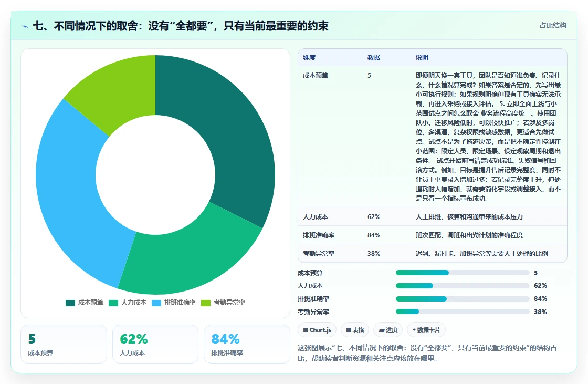Click the 班次匹配、调班和出勤计划的准确程度 description

coord(469,235)
